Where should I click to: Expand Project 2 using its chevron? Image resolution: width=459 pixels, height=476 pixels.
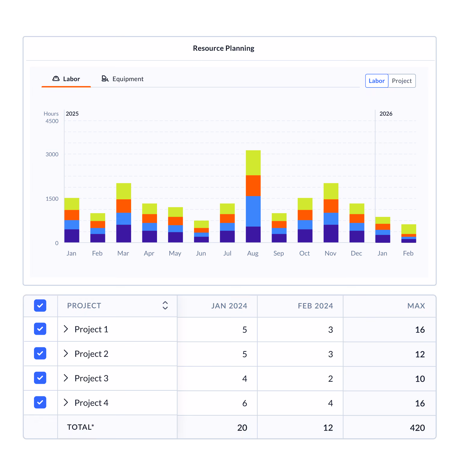click(x=66, y=353)
